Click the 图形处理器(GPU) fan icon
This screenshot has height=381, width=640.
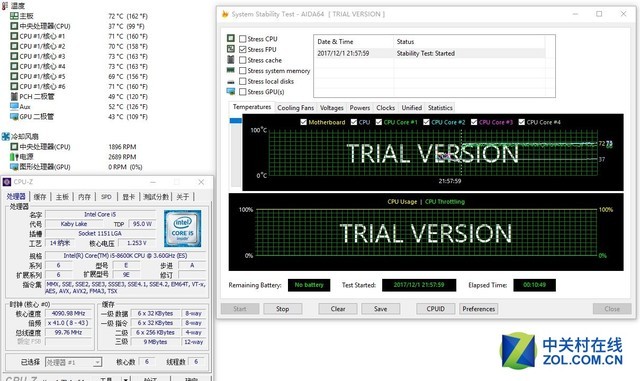[x=14, y=167]
